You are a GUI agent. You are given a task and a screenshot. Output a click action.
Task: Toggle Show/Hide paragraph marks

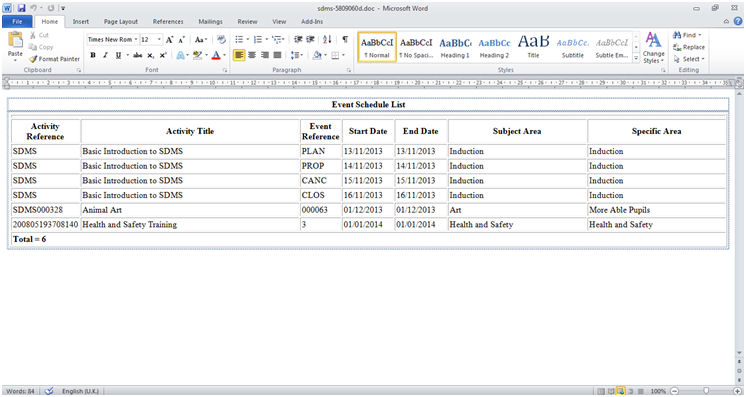[345, 40]
